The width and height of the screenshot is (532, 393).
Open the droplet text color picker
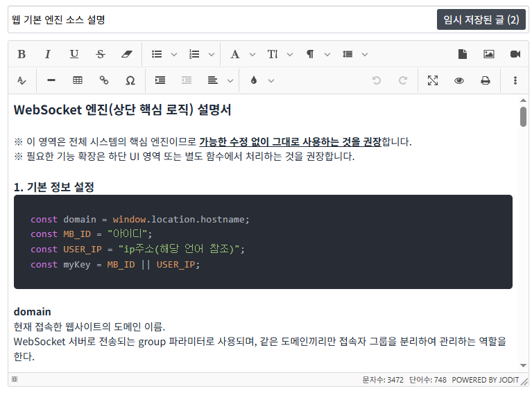click(x=254, y=80)
